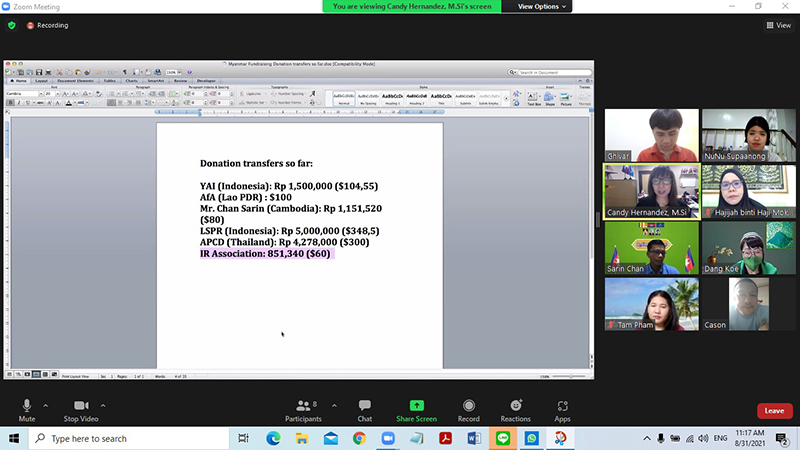
Task: Click the zoom slider in Word's status bar
Action: click(570, 377)
